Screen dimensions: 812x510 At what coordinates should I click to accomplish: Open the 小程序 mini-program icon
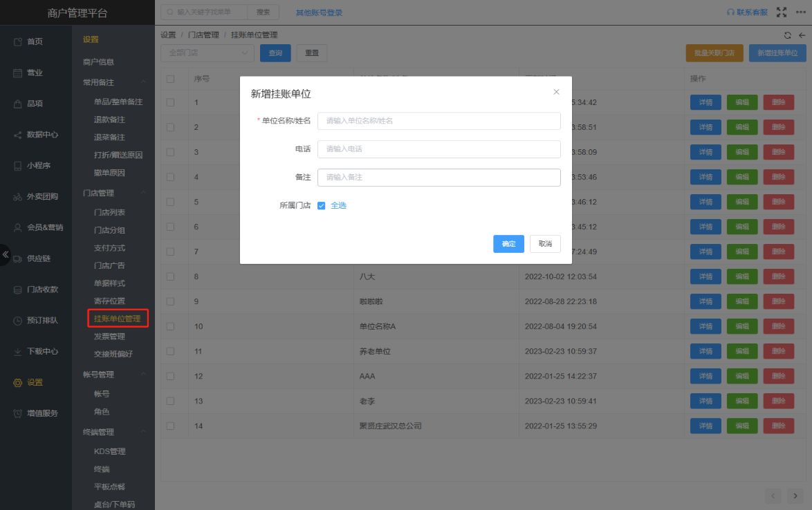point(17,166)
